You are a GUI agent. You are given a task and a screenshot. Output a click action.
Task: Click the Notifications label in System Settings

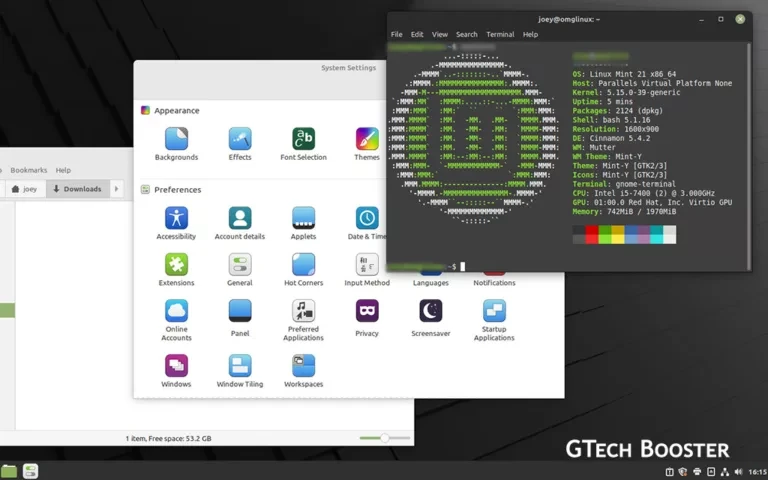pos(494,283)
